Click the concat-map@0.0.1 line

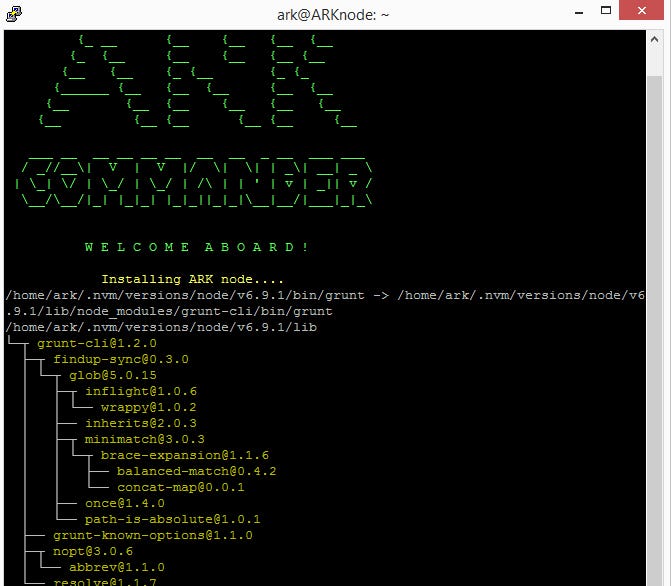click(181, 487)
